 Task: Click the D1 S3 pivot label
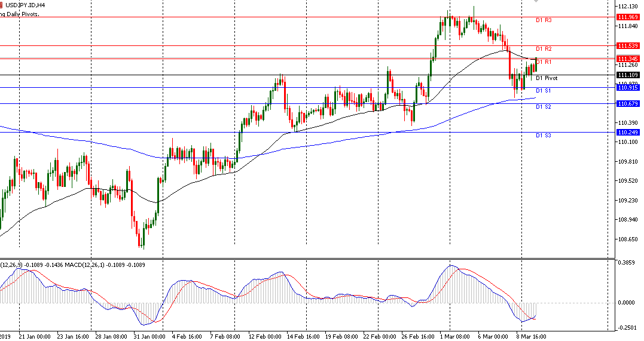pyautogui.click(x=543, y=136)
